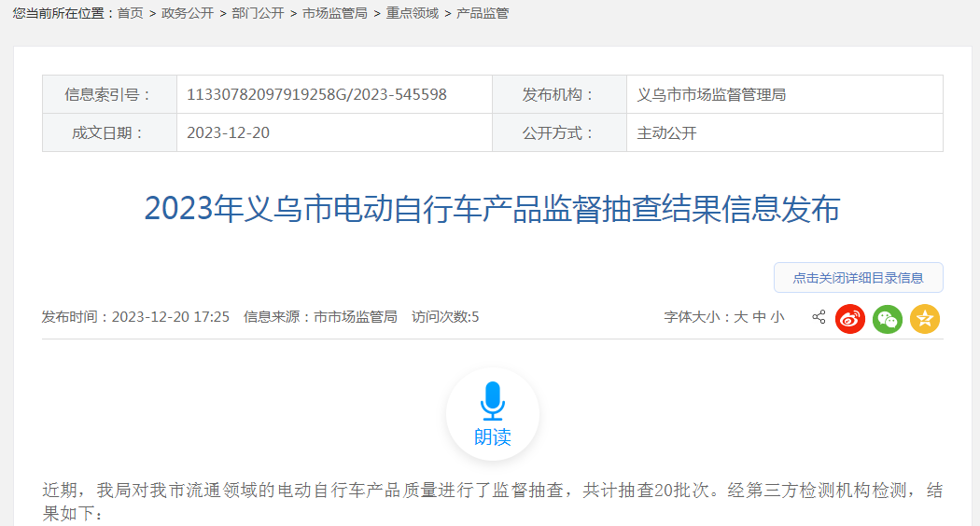Screen dimensions: 980x526
Task: Go to 首页 in breadcrumb
Action: click(131, 14)
